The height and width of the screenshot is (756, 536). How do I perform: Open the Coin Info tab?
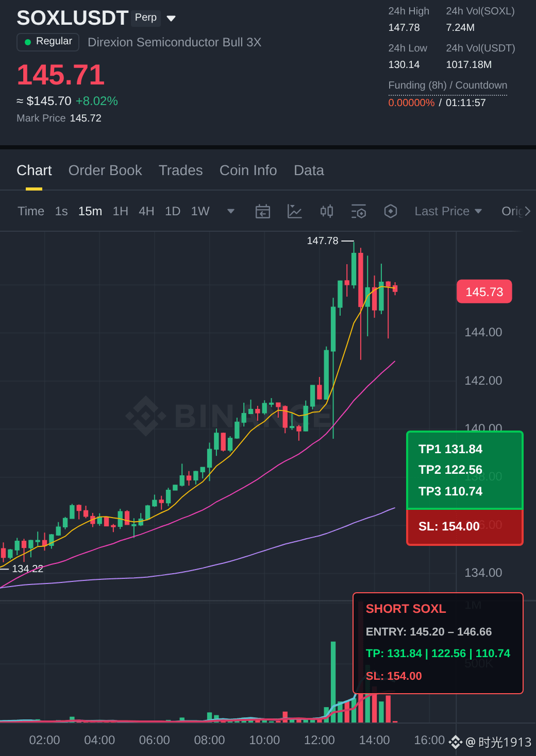point(248,170)
